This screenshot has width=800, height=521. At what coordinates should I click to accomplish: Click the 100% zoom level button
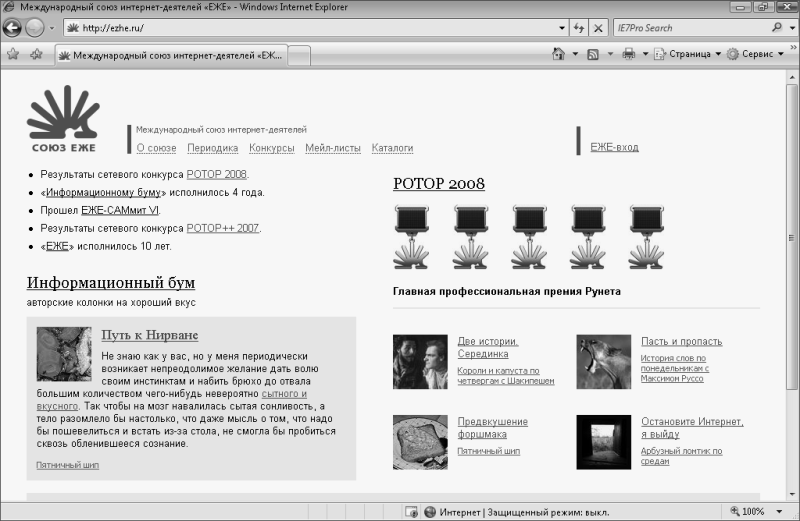click(x=747, y=511)
